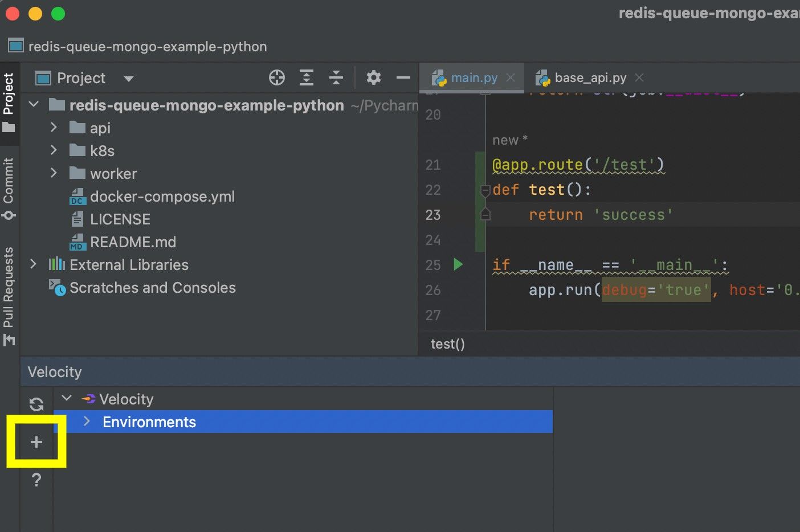Click the 'success' string on line 23
Image resolution: width=800 pixels, height=532 pixels.
pos(633,215)
